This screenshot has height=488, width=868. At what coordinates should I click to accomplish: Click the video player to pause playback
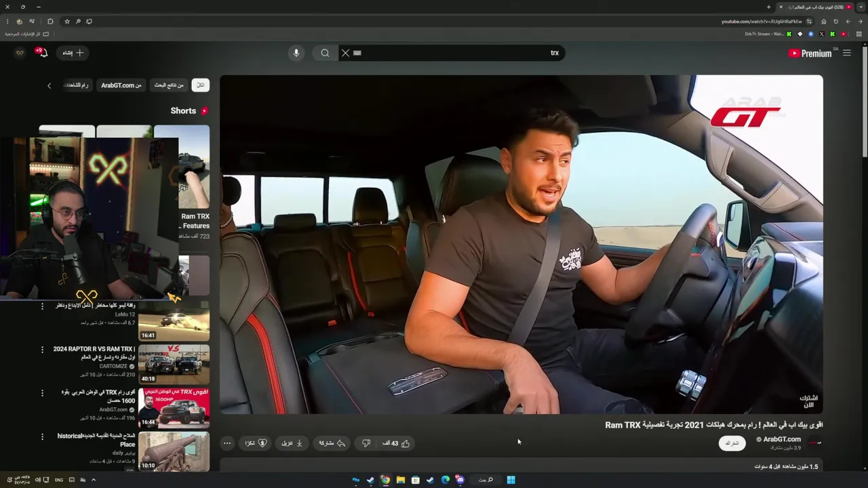(x=521, y=244)
